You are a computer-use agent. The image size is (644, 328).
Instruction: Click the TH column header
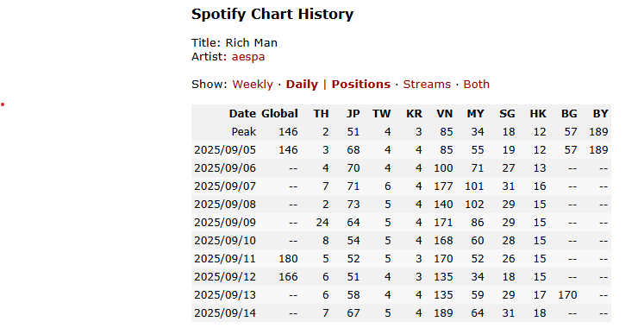click(x=321, y=114)
